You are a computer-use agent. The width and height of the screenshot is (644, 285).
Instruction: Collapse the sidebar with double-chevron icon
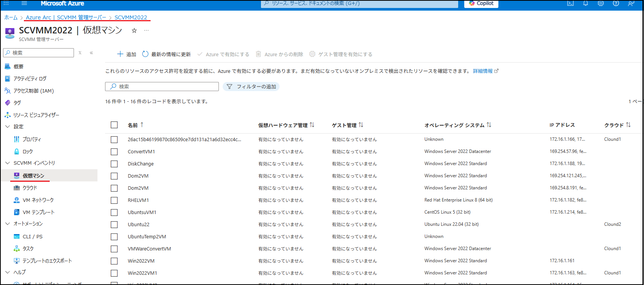(91, 53)
